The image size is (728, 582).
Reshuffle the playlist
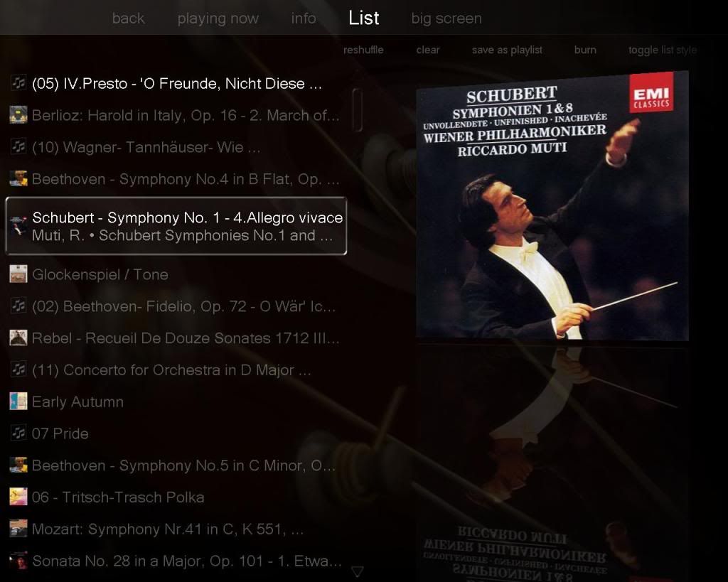coord(363,50)
